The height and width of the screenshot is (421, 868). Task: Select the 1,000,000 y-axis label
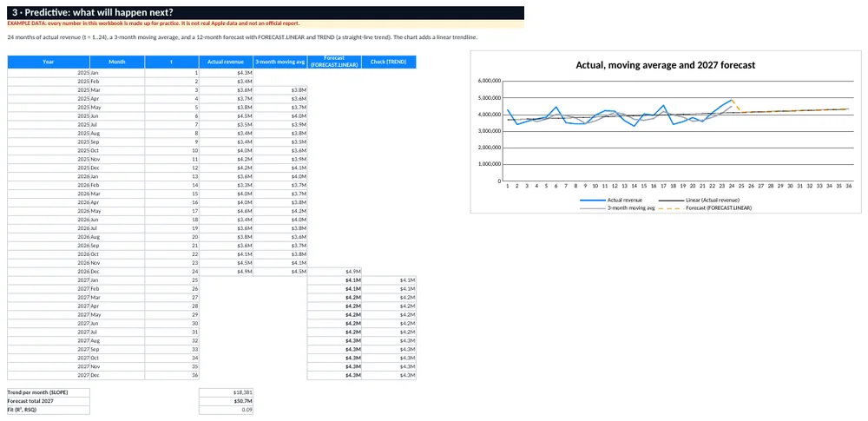tap(490, 165)
